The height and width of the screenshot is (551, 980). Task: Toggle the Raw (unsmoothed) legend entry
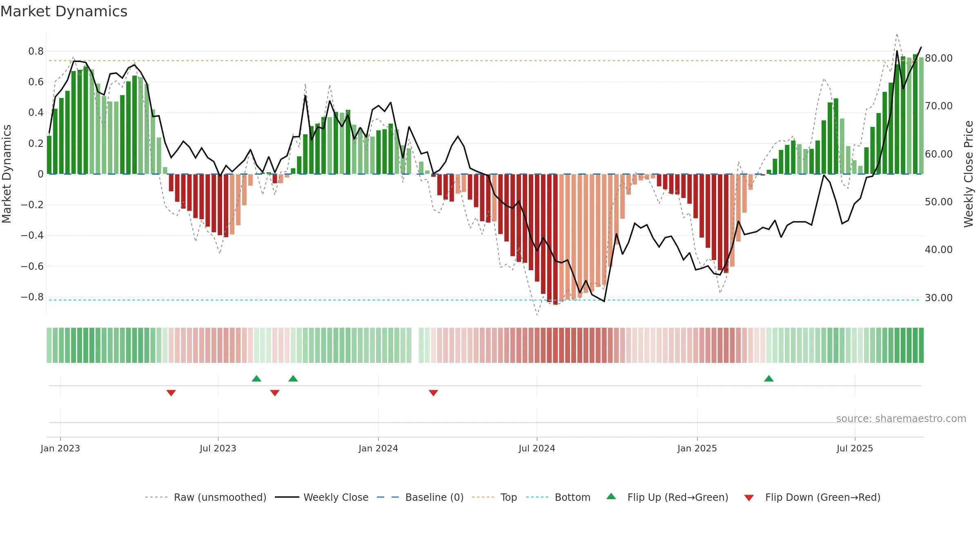206,497
